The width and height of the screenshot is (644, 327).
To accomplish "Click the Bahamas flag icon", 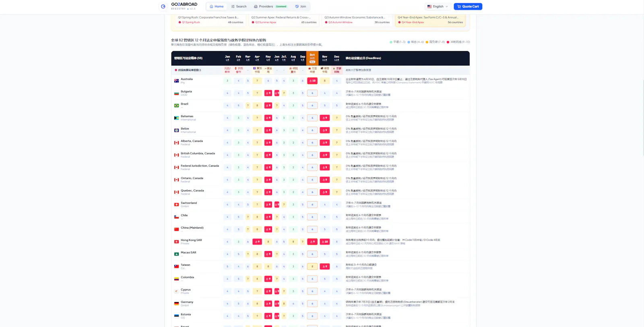I will tap(176, 118).
